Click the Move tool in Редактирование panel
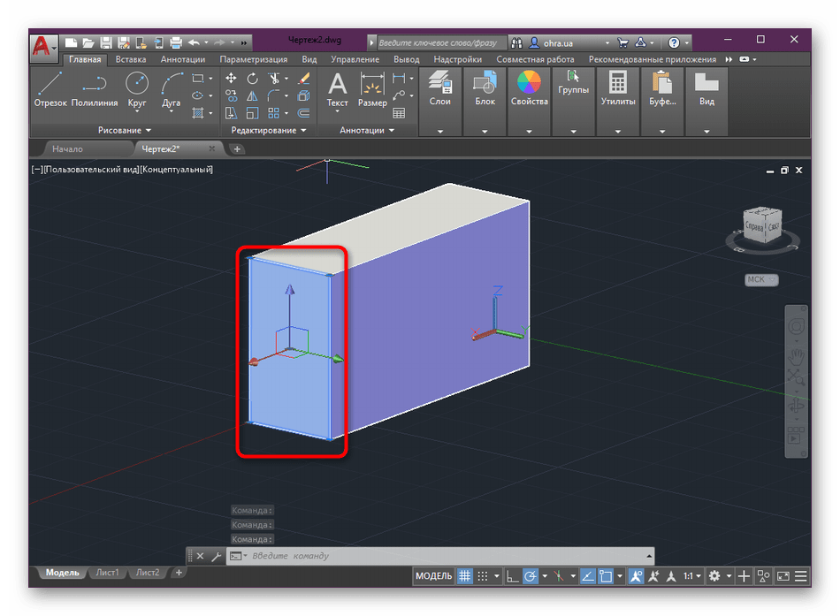 coord(232,79)
